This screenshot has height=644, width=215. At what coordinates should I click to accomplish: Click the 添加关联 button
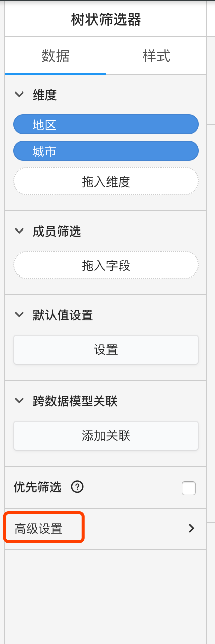pos(106,436)
